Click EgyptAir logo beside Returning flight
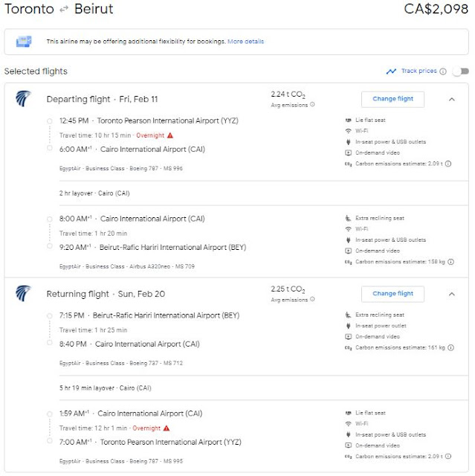Viewport: 475px width, 476px height. [23, 293]
